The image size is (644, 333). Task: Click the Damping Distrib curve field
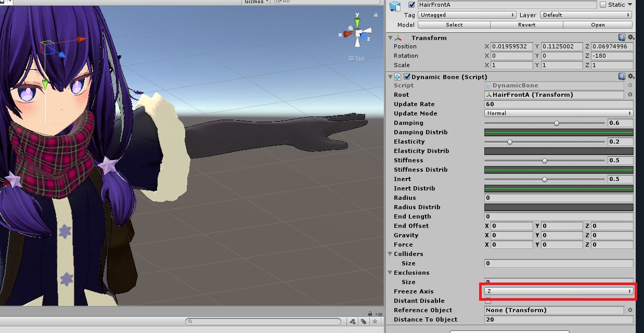point(559,132)
